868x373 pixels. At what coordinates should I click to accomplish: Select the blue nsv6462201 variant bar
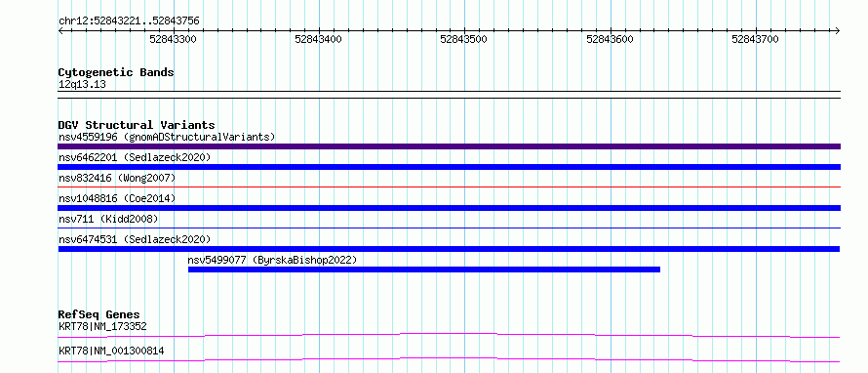[x=449, y=167]
